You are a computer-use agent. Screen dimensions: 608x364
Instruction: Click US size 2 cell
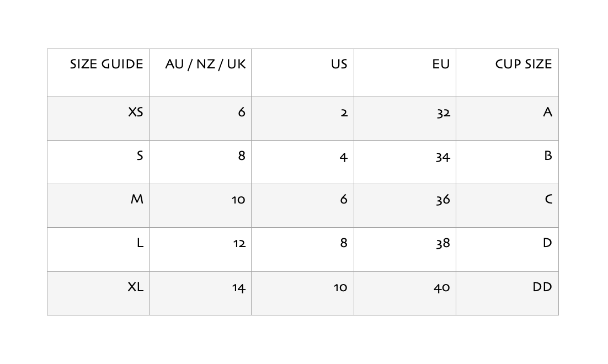344,113
